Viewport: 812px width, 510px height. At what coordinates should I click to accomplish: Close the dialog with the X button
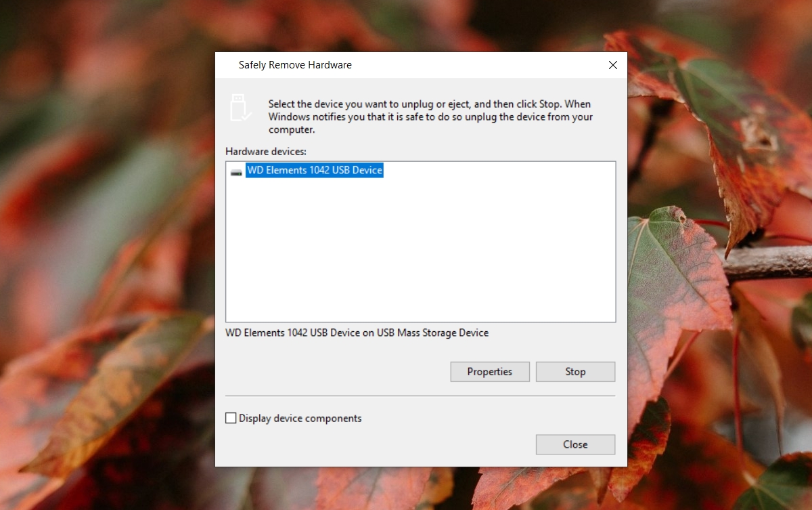pos(613,65)
